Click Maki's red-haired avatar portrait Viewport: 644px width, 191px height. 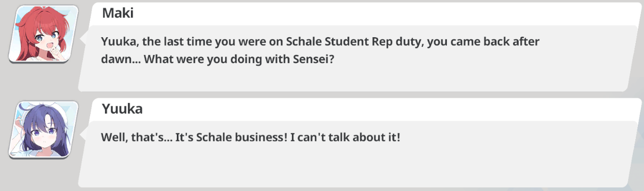43,34
